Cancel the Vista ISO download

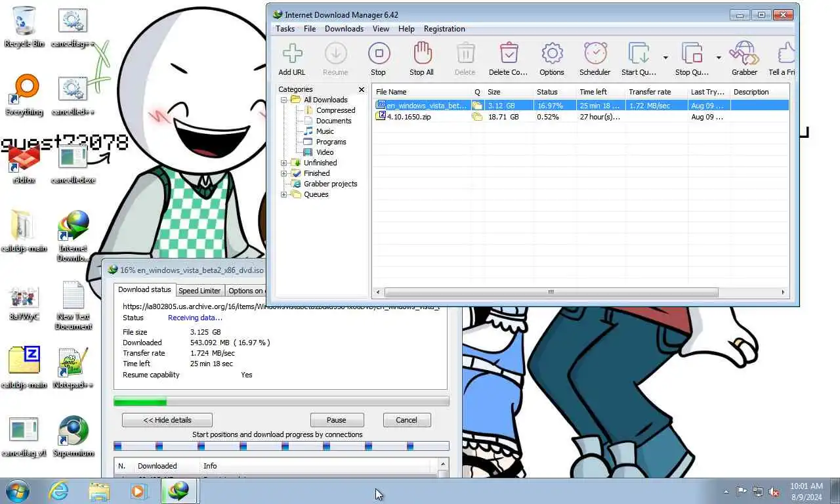(406, 420)
